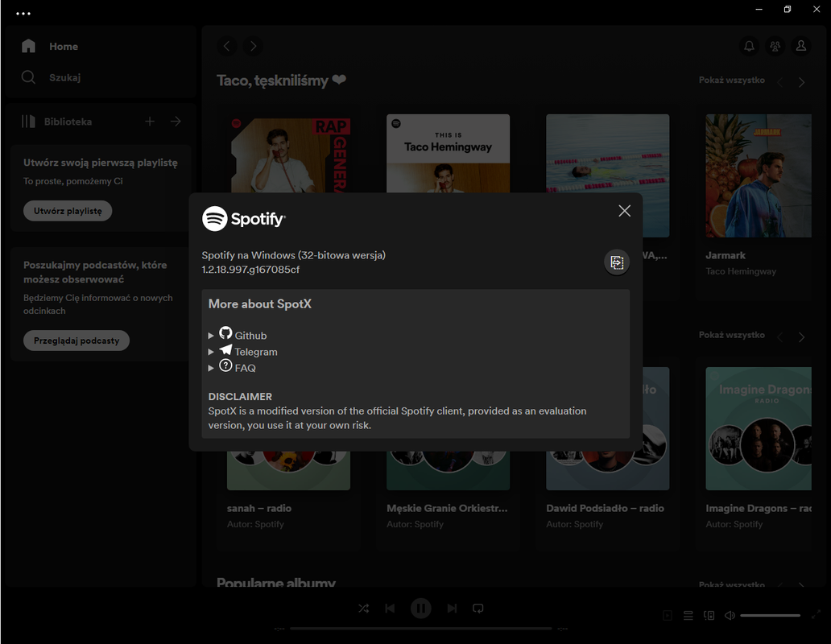
Task: Open connect to a device icon
Action: 709,615
